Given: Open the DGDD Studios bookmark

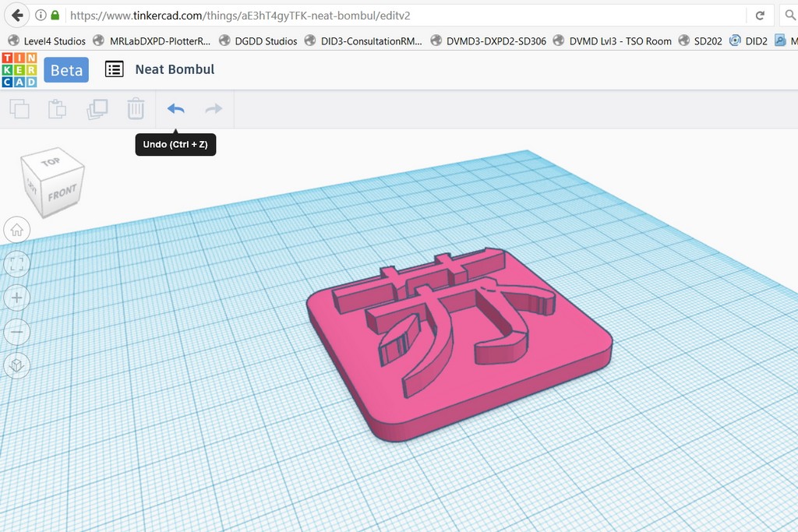Looking at the screenshot, I should (258, 41).
